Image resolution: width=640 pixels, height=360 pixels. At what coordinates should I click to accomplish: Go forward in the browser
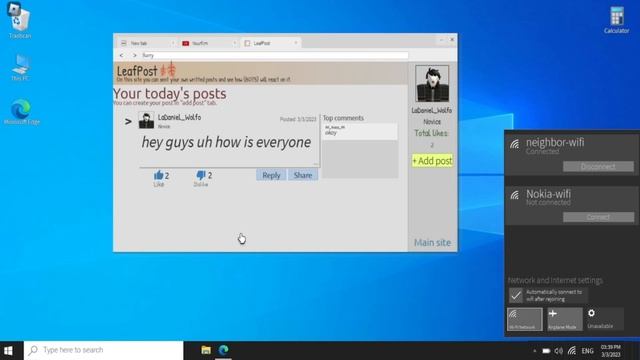tap(134, 55)
